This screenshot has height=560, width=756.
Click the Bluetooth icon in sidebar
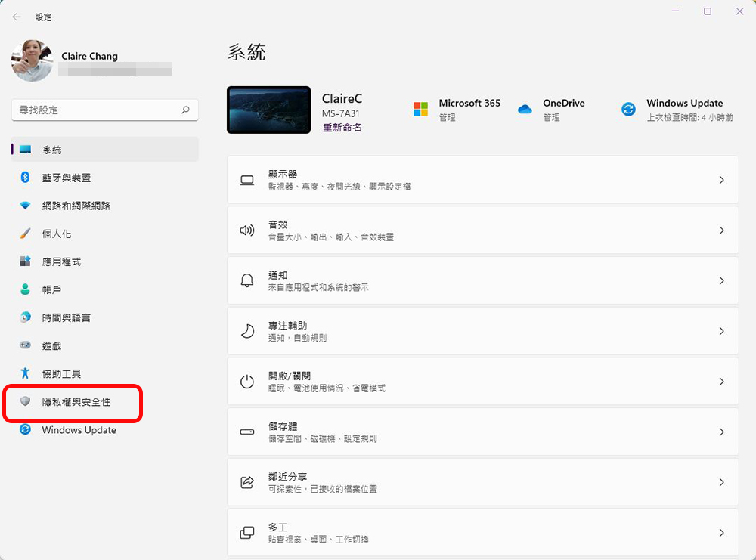coord(25,178)
